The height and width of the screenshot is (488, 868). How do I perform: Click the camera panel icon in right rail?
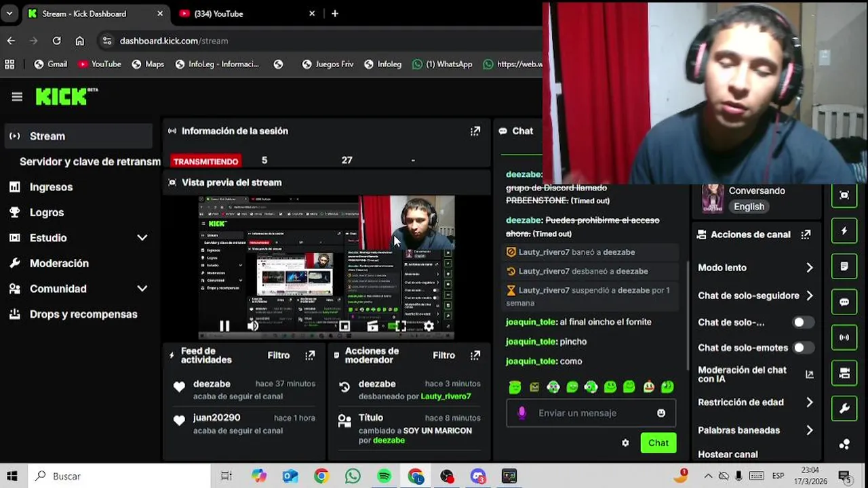pos(844,373)
